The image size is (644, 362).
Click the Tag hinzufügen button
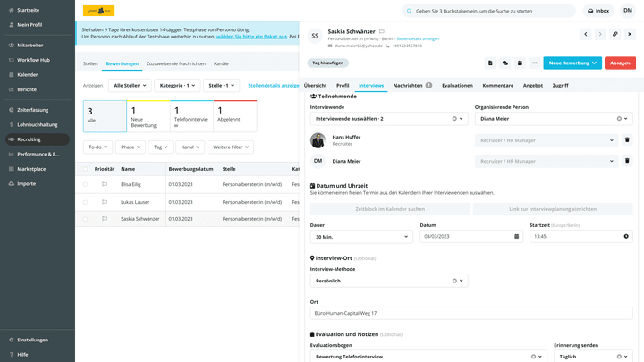[328, 63]
